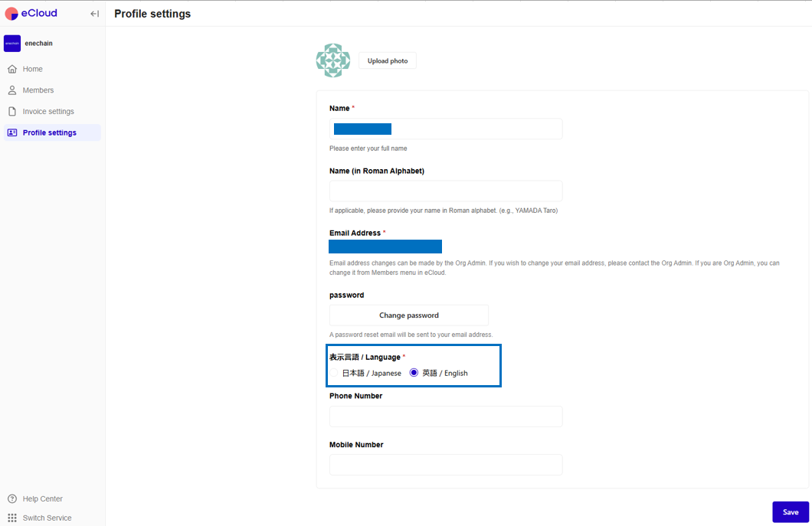Select the 英語 / English radio button
The width and height of the screenshot is (812, 526).
(x=413, y=373)
